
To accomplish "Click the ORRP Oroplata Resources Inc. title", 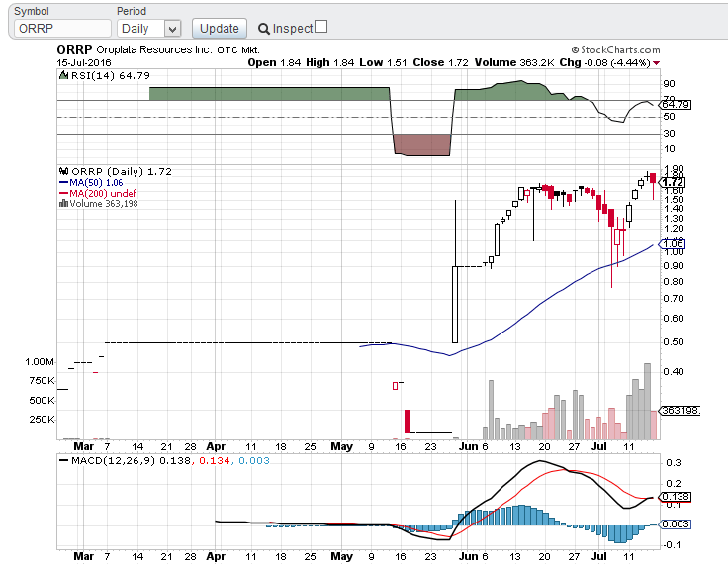I will 158,49.
